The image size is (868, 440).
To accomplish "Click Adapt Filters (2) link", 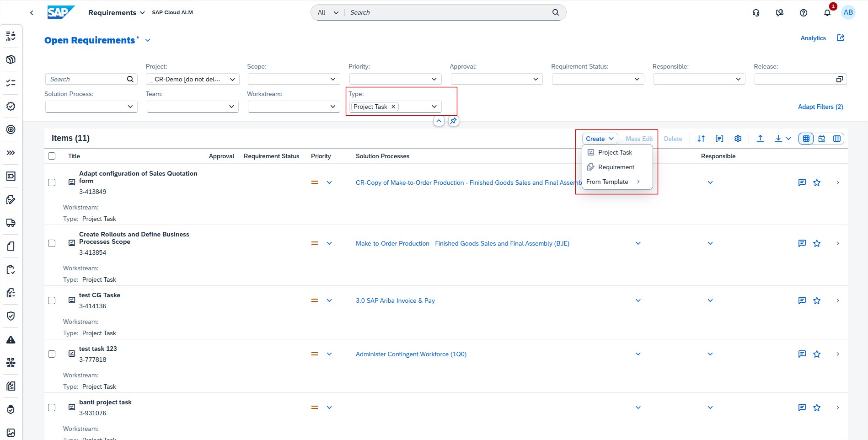I will pos(820,107).
